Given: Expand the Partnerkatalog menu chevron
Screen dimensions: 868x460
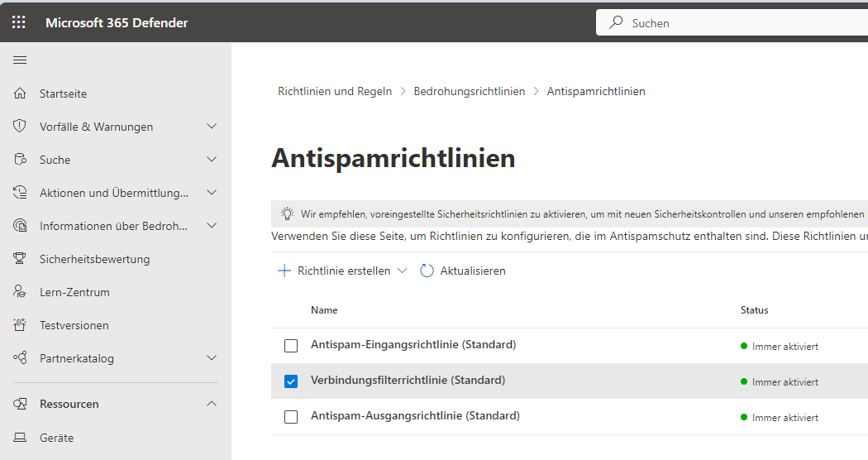Looking at the screenshot, I should 212,358.
